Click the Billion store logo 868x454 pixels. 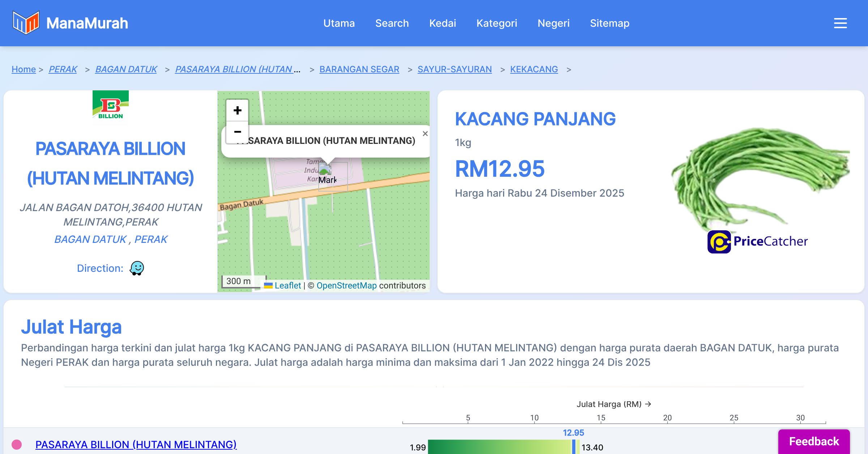(x=111, y=107)
